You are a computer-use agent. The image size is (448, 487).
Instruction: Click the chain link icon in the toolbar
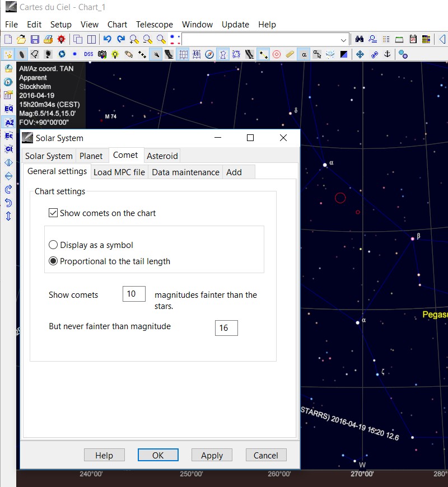[375, 55]
